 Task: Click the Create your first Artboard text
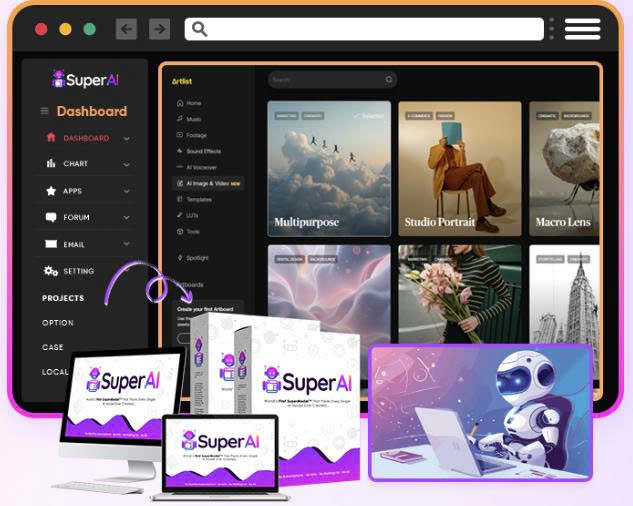click(x=205, y=309)
